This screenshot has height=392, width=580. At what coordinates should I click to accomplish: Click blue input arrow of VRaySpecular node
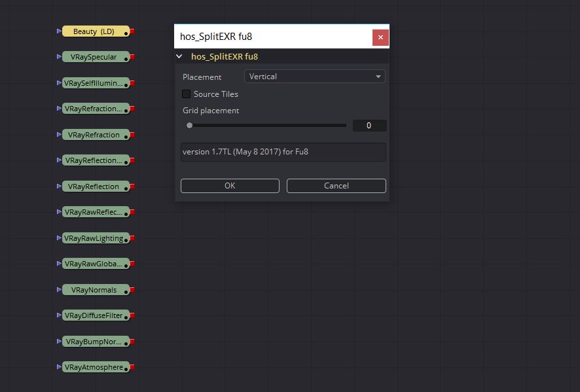click(x=59, y=56)
